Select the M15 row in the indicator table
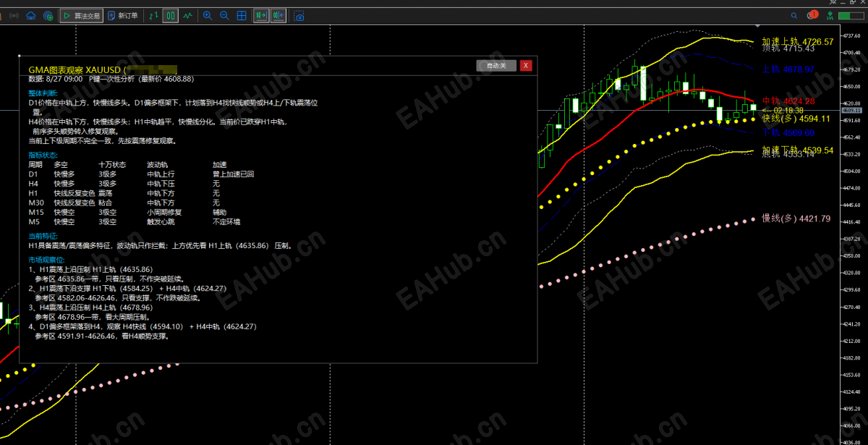The height and width of the screenshot is (445, 868). pyautogui.click(x=127, y=212)
